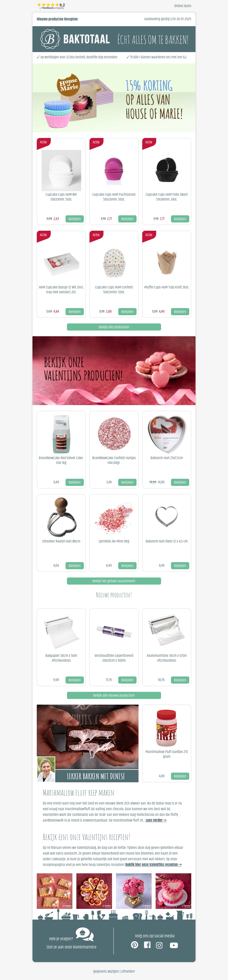Screen dimensions: 228x980
Task: Open the Pinterest social media icon
Action: [x=135, y=945]
